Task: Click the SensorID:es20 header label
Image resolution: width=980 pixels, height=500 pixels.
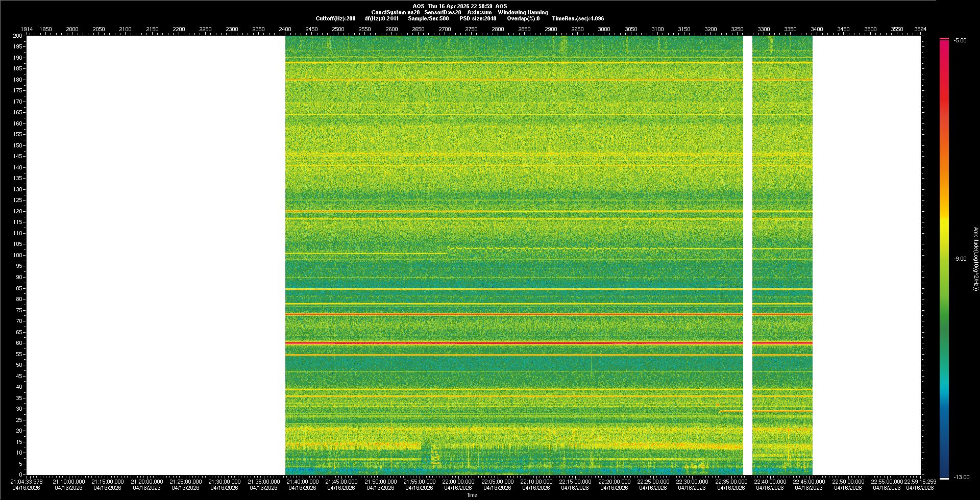Action: click(x=443, y=12)
